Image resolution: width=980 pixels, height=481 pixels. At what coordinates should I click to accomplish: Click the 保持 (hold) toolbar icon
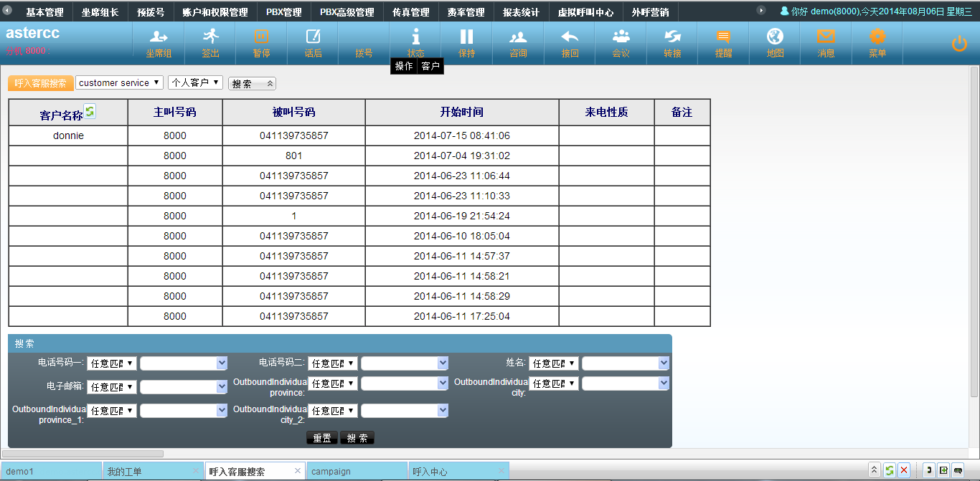[x=467, y=42]
